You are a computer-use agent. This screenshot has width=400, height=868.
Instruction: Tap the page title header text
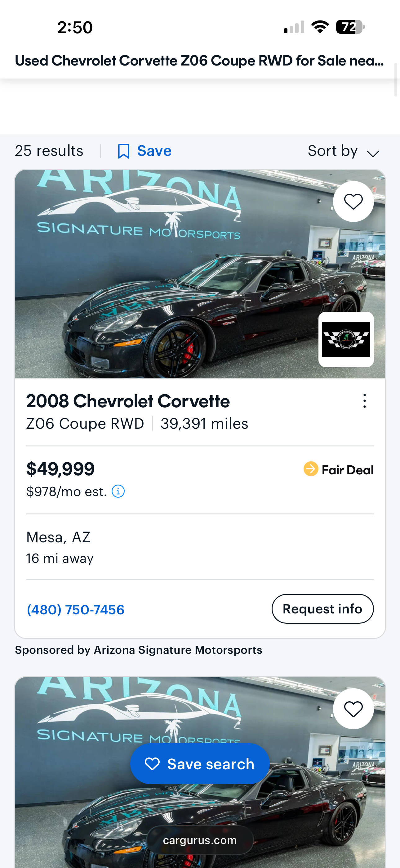(199, 61)
